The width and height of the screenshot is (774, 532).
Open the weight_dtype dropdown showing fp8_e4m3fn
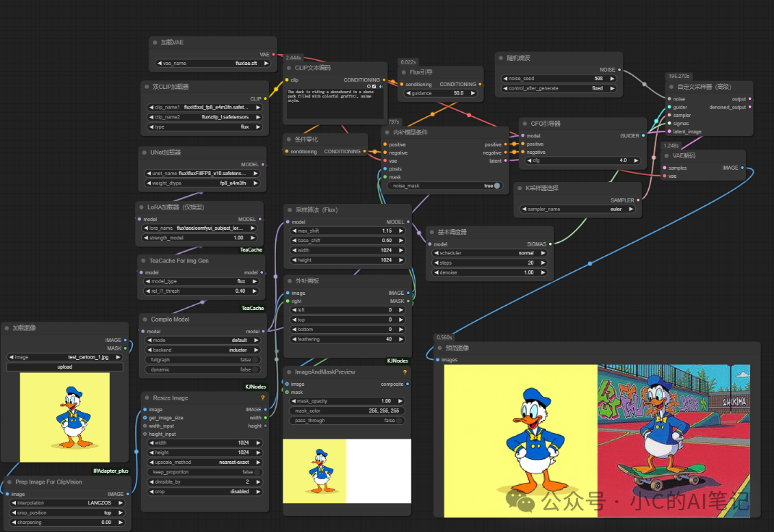[202, 183]
